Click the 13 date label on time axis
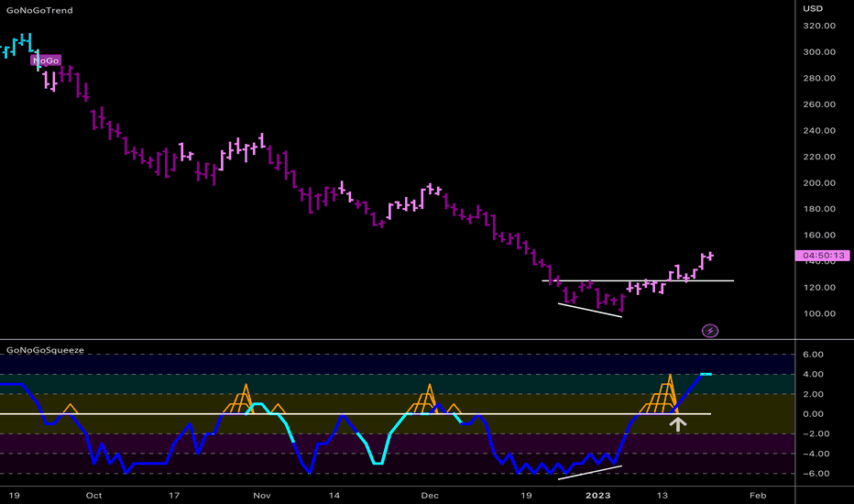The width and height of the screenshot is (854, 504). point(662,495)
